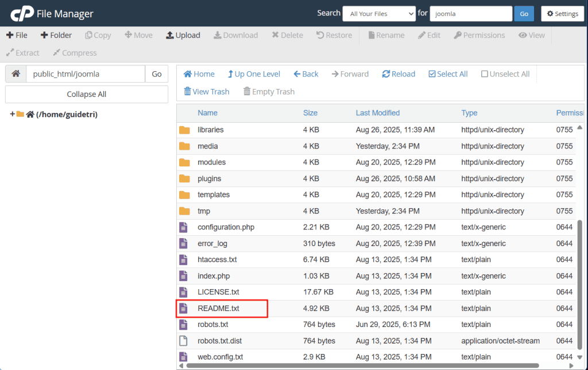
Task: Create a new file with the File icon
Action: 17,35
